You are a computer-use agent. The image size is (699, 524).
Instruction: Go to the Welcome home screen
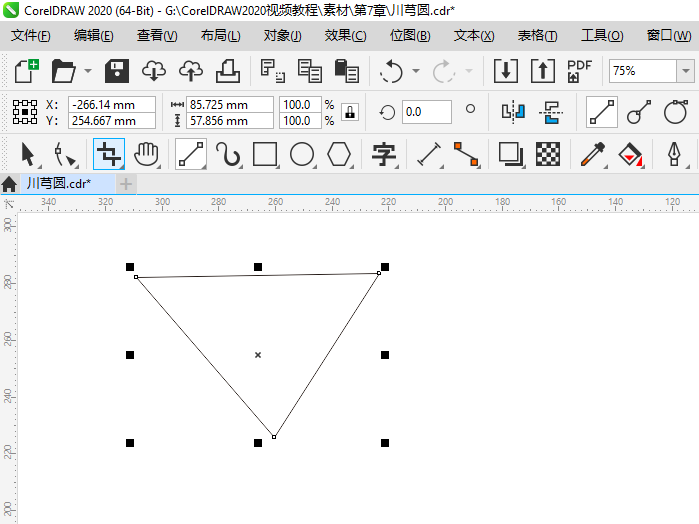pos(9,184)
